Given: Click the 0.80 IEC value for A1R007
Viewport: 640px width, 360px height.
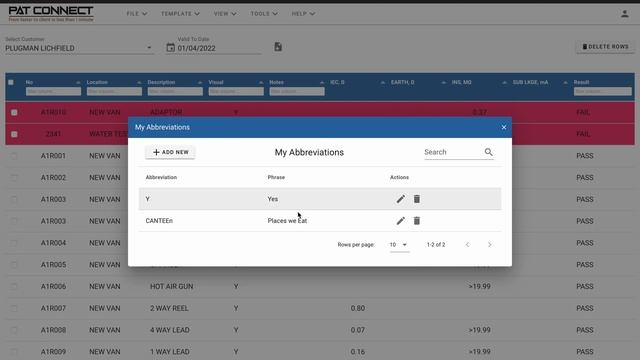Looking at the screenshot, I should tap(358, 308).
